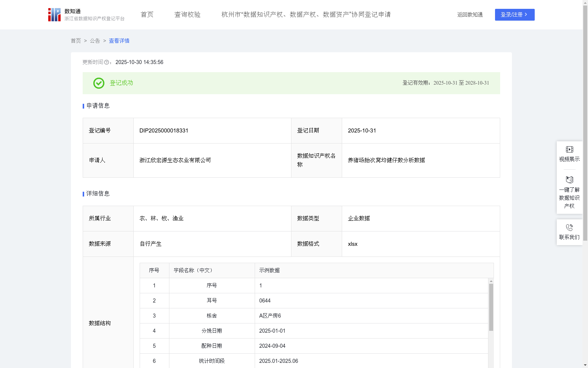Click the 详细信息 section heading
This screenshot has height=368, width=588.
pyautogui.click(x=98, y=194)
